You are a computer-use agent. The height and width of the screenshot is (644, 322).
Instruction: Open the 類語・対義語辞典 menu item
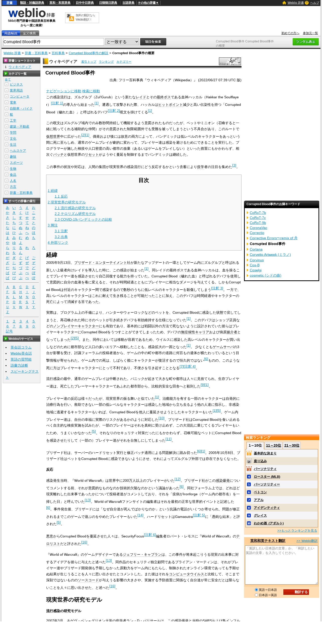point(32,3)
